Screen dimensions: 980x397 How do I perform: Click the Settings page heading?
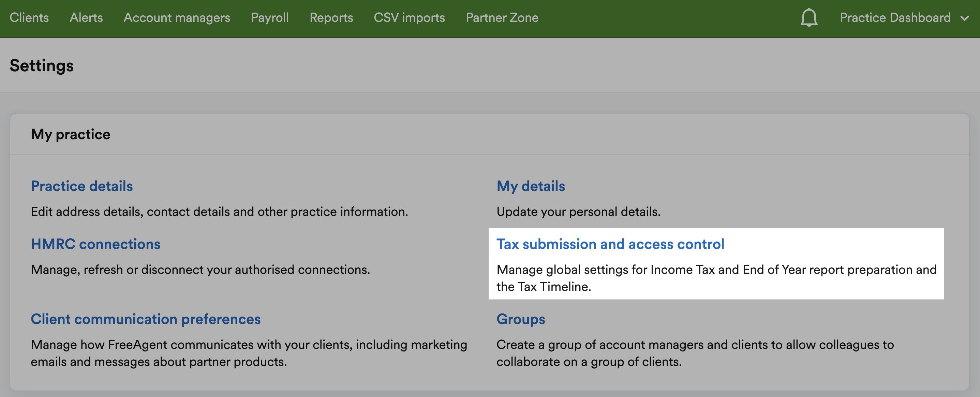pyautogui.click(x=42, y=65)
